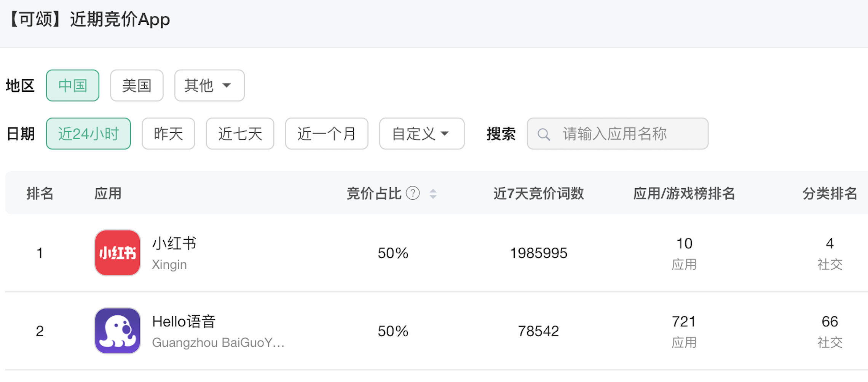This screenshot has width=868, height=382.
Task: Click the 小红书 app icon
Action: tap(117, 253)
